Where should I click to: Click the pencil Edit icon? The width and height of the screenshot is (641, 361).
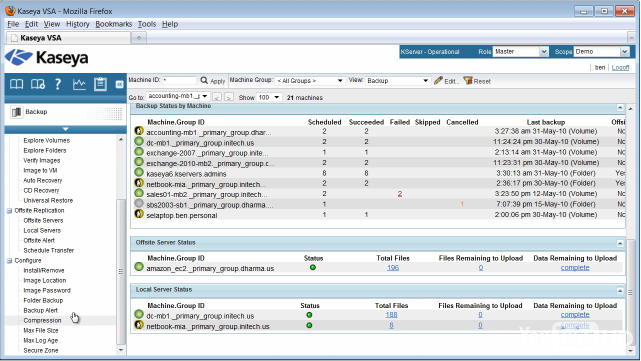(x=438, y=81)
